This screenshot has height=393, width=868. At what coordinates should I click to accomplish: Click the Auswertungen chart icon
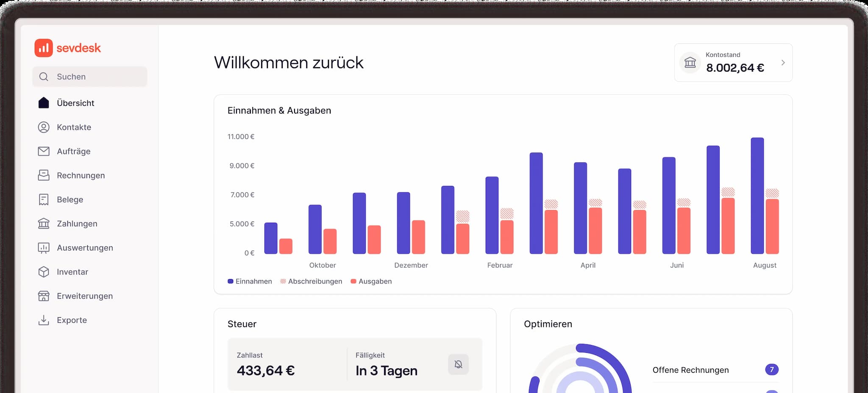click(x=44, y=248)
